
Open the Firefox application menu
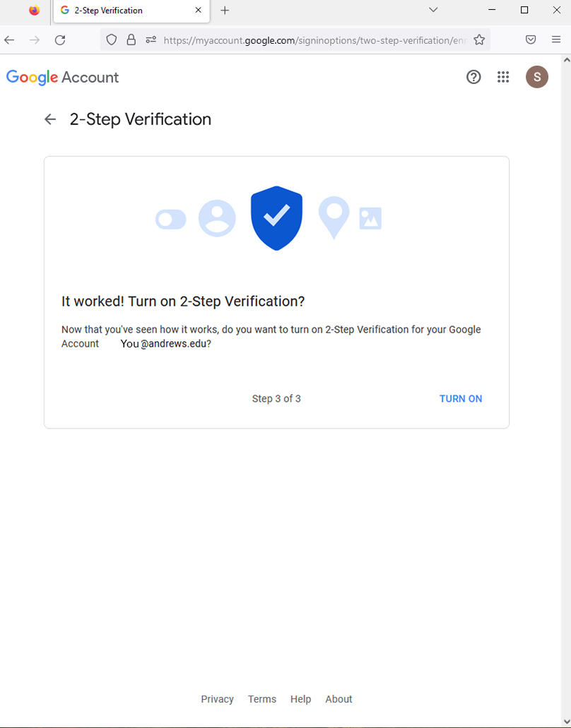point(558,40)
